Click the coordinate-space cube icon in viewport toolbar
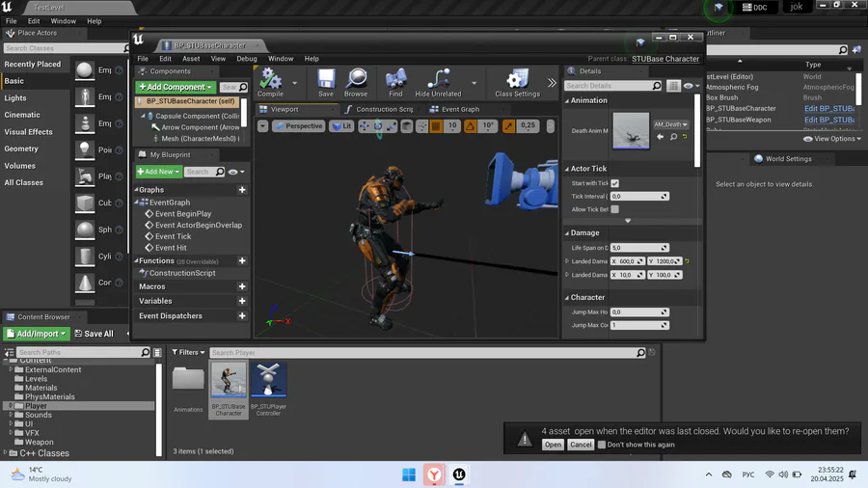 (x=407, y=126)
